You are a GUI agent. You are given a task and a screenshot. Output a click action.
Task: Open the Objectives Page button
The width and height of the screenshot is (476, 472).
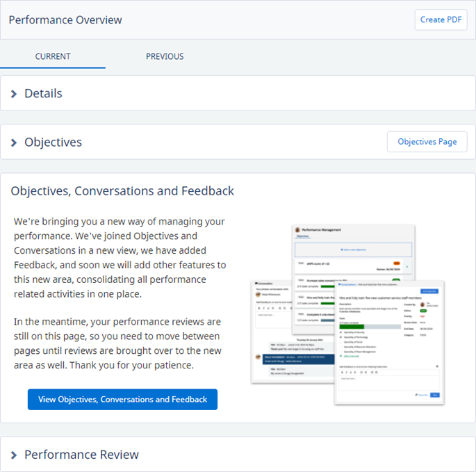[x=427, y=142]
